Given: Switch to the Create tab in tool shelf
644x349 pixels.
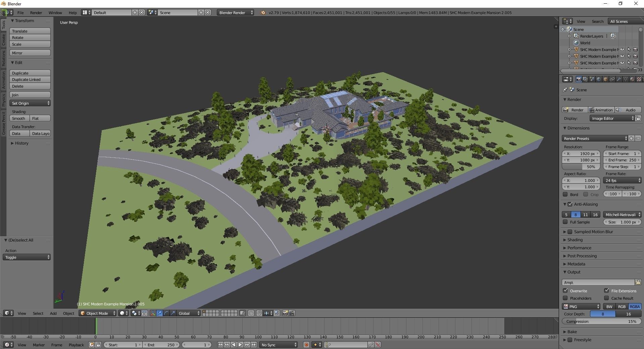Looking at the screenshot, I should point(3,40).
